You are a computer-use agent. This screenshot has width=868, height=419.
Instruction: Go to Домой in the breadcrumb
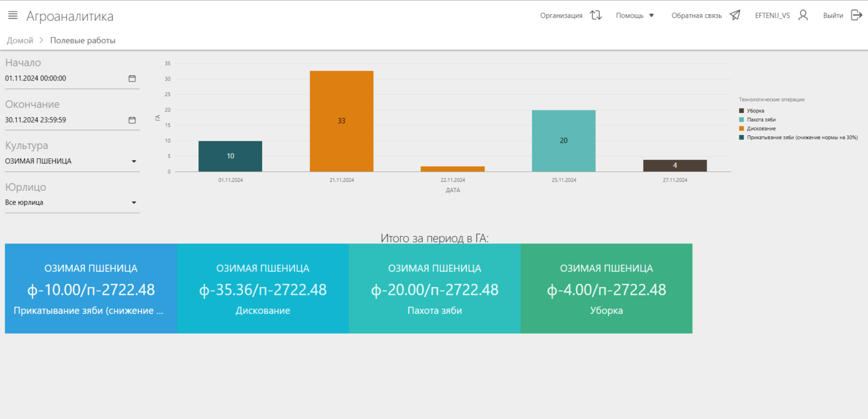20,40
